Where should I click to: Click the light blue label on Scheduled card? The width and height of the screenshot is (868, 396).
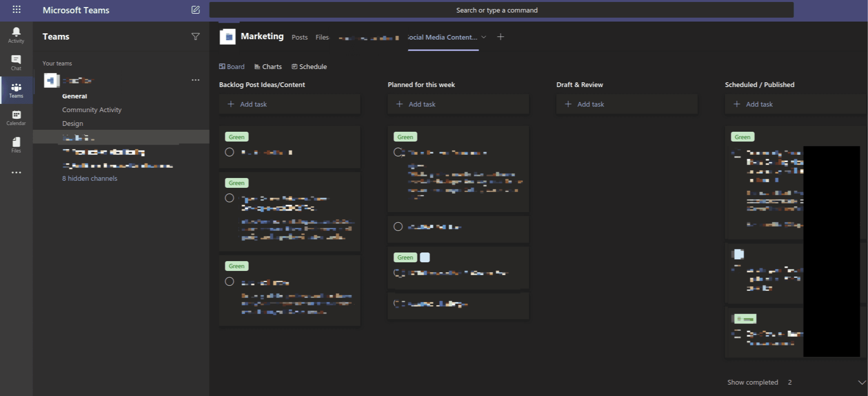click(x=739, y=254)
